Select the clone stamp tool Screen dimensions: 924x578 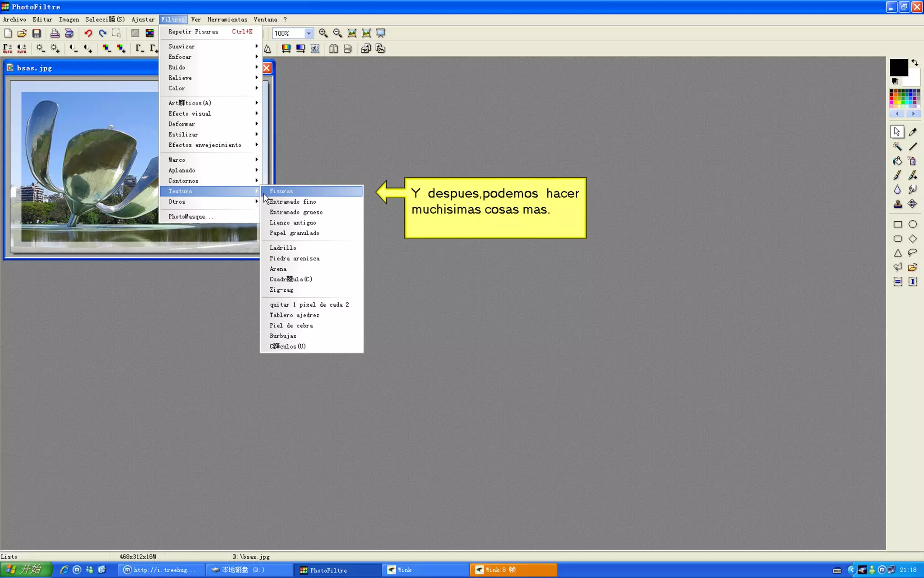897,204
